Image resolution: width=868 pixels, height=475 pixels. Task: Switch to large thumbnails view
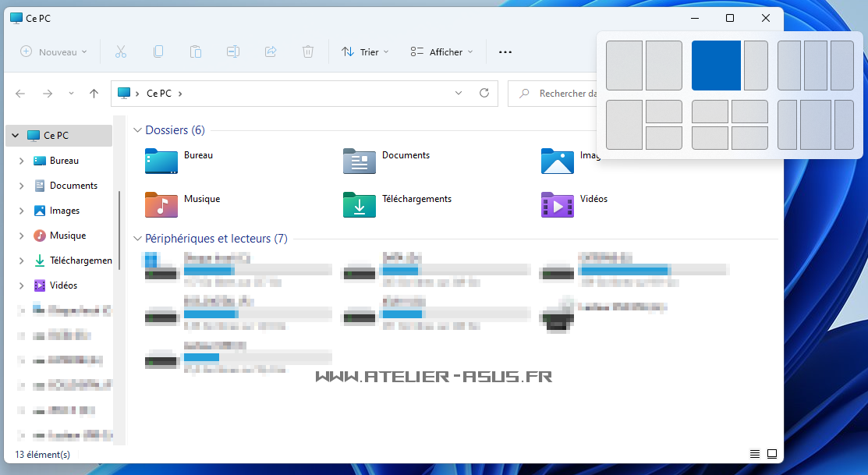[771, 454]
